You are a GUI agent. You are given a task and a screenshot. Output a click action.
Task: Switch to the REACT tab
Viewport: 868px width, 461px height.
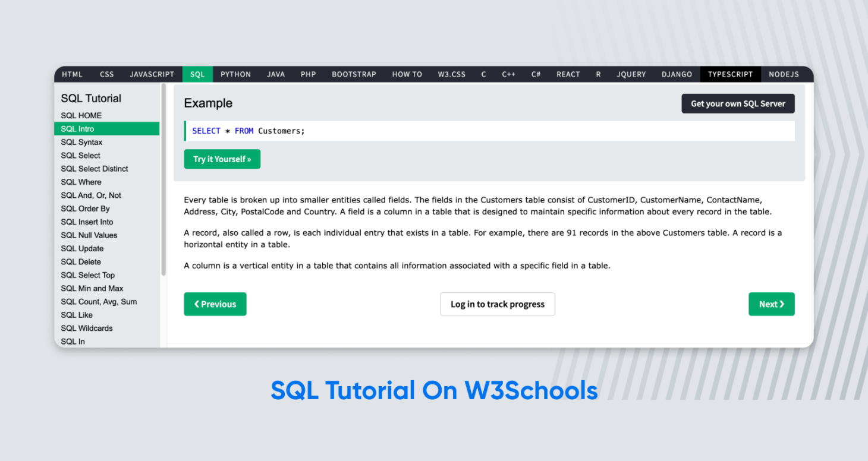point(568,74)
